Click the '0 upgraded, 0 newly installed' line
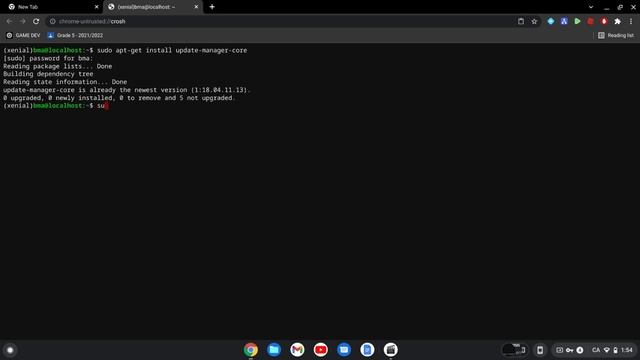This screenshot has width=640, height=360. coord(119,98)
